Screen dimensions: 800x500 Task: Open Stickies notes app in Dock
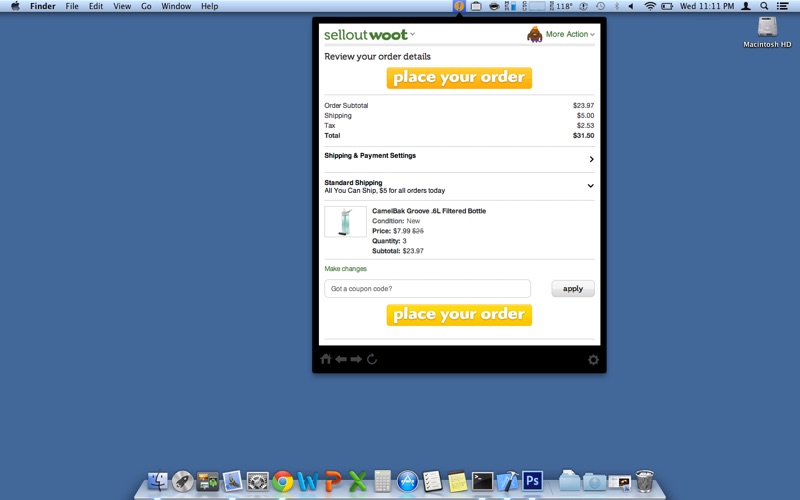tap(458, 481)
